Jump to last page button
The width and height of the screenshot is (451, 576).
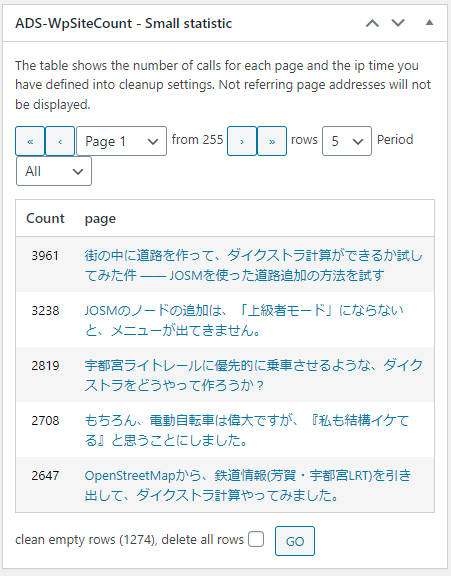click(x=272, y=141)
